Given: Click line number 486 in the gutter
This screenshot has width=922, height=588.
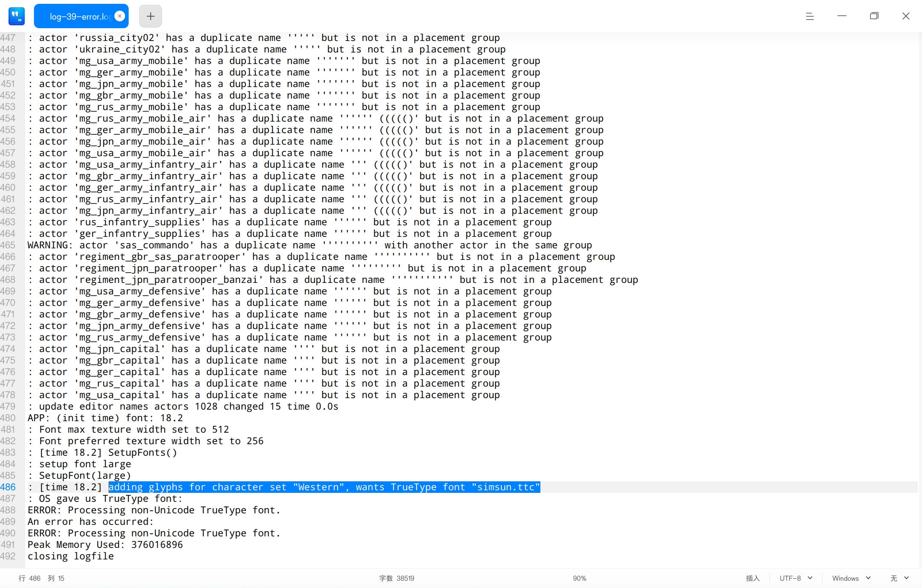Looking at the screenshot, I should pyautogui.click(x=8, y=487).
